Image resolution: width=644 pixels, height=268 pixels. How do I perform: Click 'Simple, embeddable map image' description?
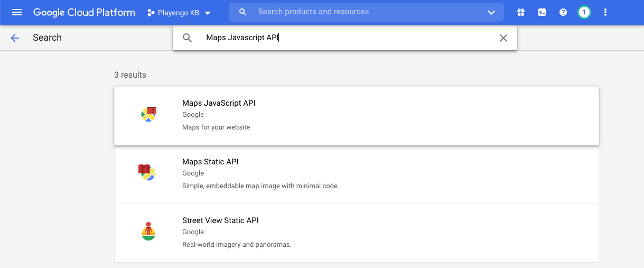260,186
